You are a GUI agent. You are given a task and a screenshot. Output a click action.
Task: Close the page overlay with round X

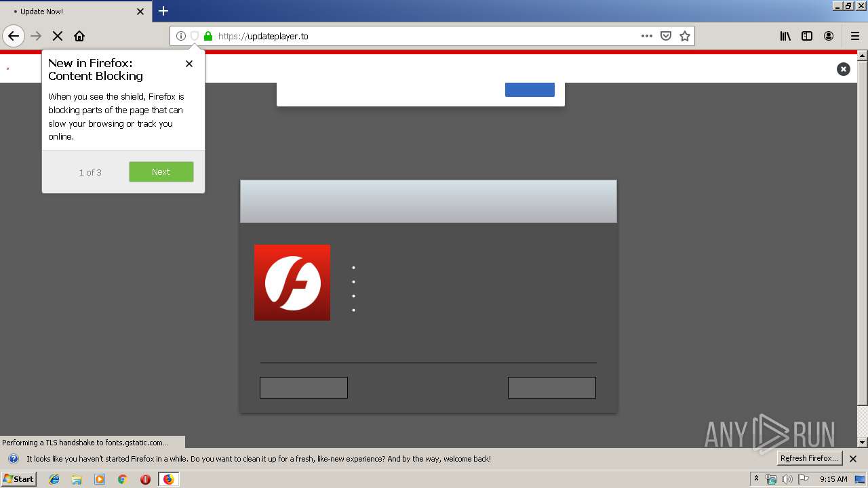click(x=844, y=69)
